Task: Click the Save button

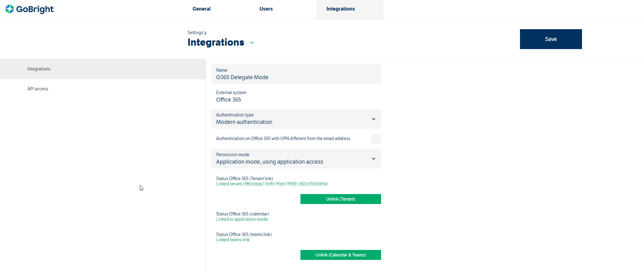Action: point(550,39)
